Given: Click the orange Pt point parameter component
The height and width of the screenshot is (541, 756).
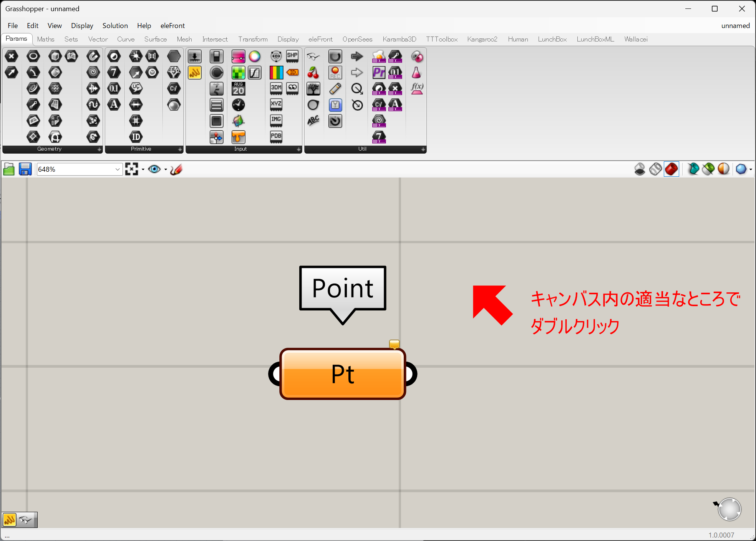Looking at the screenshot, I should [x=342, y=374].
